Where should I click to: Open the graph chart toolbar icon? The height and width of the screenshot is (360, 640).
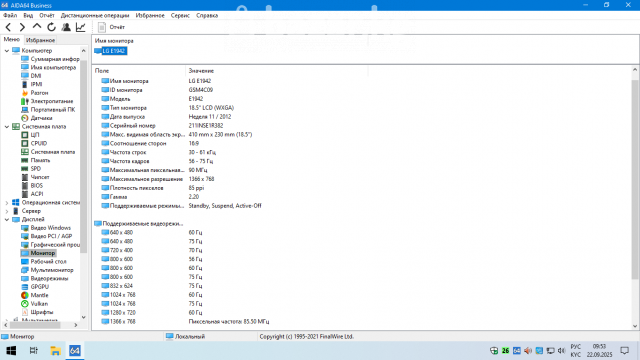[81, 27]
